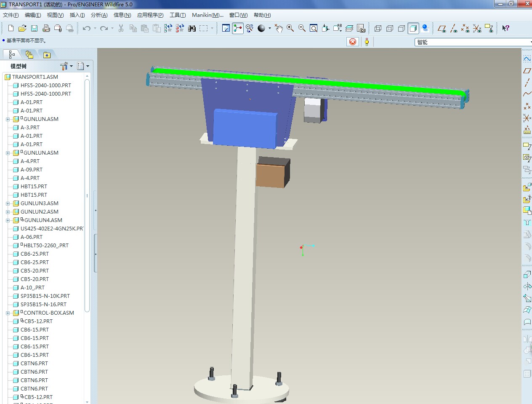This screenshot has width=532, height=404.
Task: Click the Undo button
Action: 87,28
